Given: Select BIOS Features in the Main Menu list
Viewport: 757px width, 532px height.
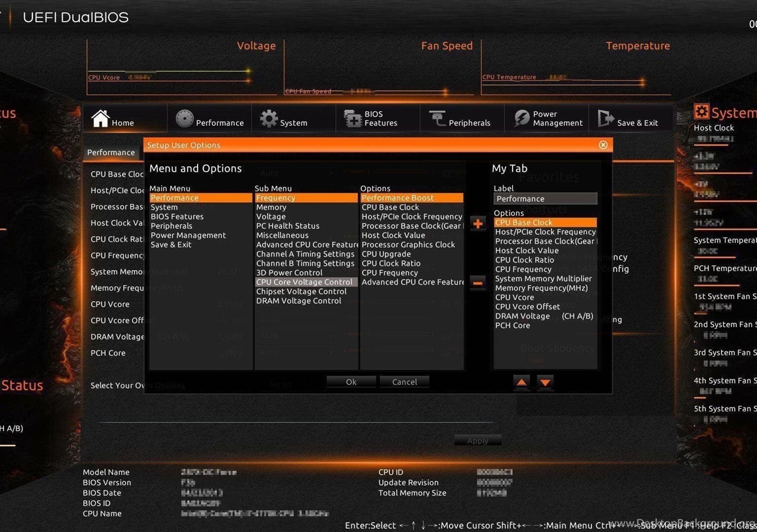Looking at the screenshot, I should tap(200, 217).
